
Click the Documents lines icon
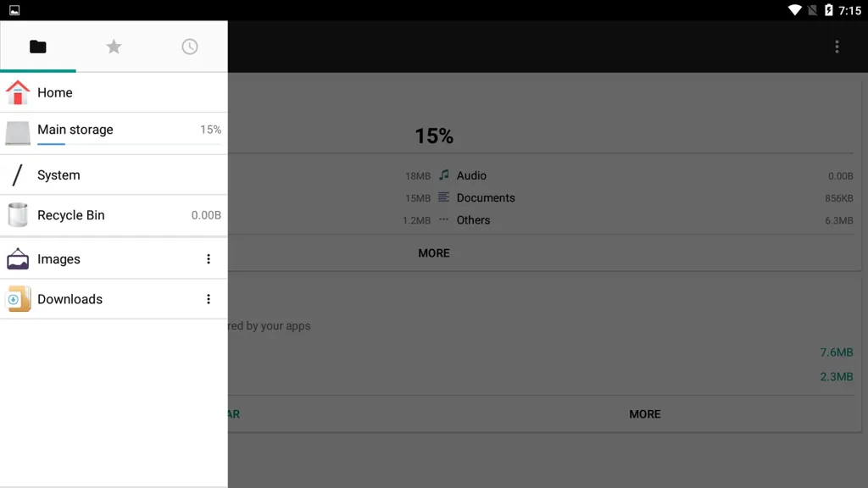coord(443,197)
